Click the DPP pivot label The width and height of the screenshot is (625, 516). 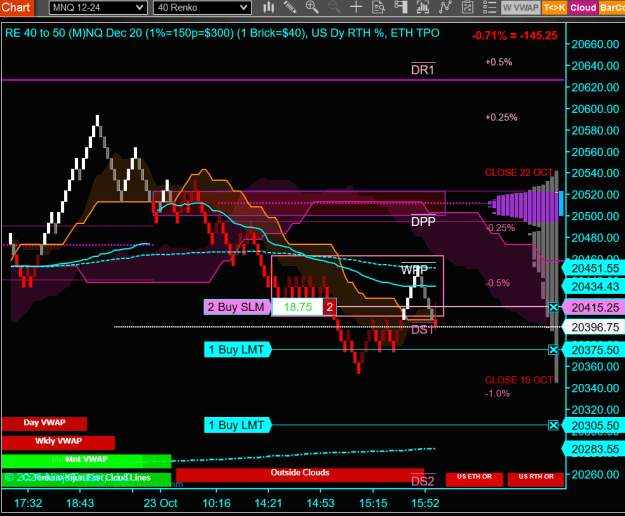pos(423,221)
